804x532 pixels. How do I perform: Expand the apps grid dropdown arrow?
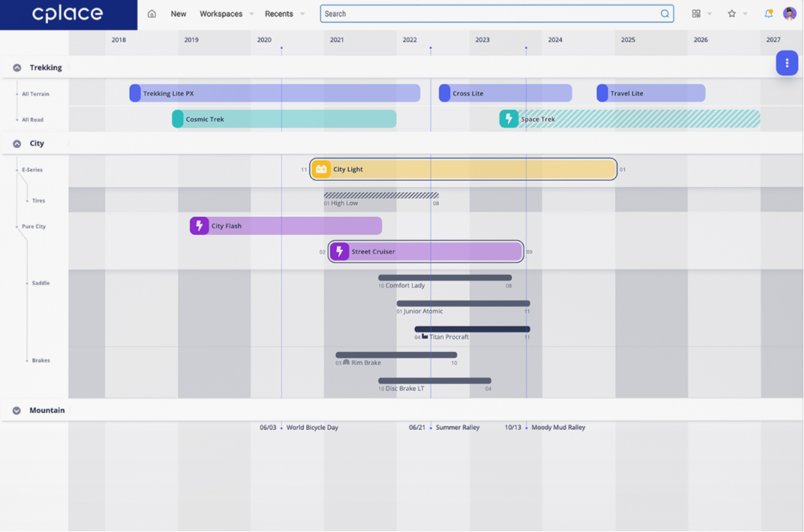click(x=709, y=14)
